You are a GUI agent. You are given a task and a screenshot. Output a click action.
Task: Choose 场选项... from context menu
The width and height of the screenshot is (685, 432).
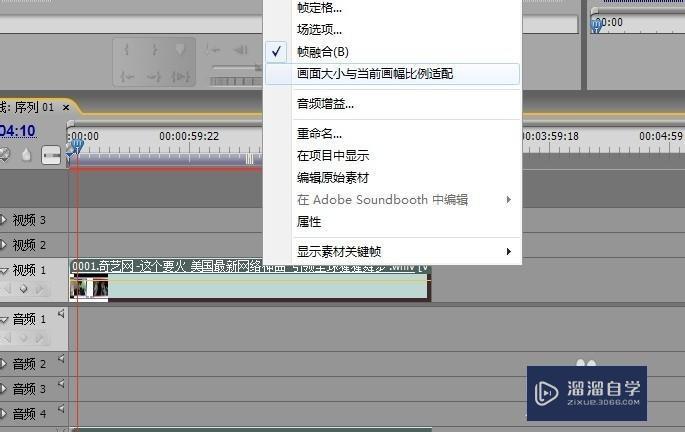(x=392, y=29)
